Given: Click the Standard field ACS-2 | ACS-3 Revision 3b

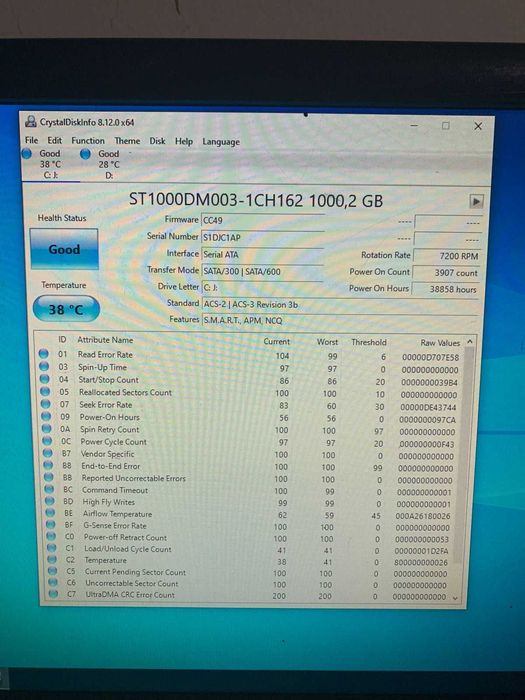Looking at the screenshot, I should (x=339, y=304).
